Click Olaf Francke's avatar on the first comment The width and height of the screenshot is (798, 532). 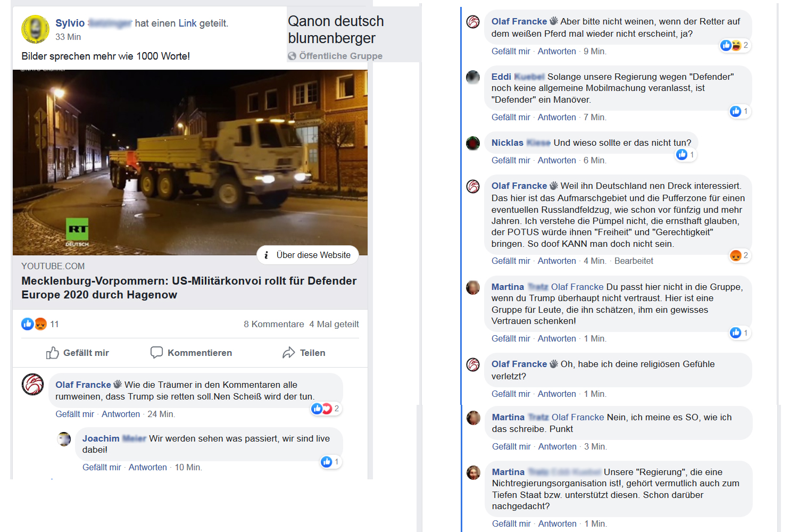32,384
